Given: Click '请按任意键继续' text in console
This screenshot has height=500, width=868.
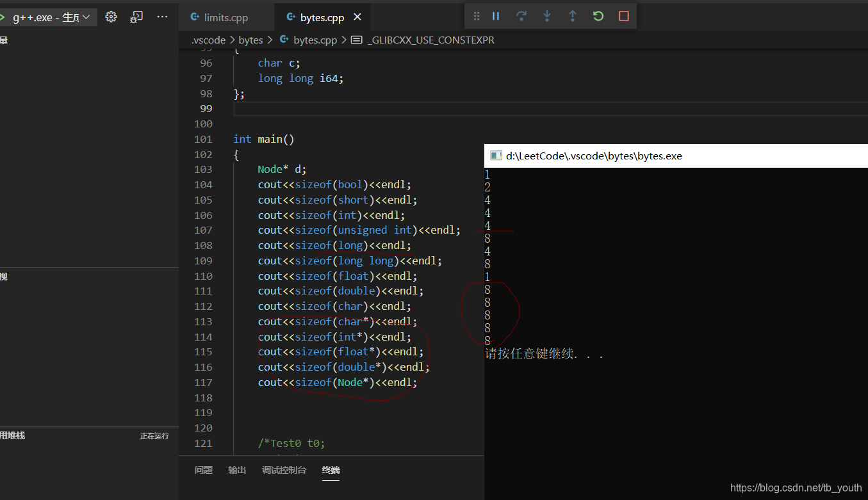Looking at the screenshot, I should pos(530,353).
